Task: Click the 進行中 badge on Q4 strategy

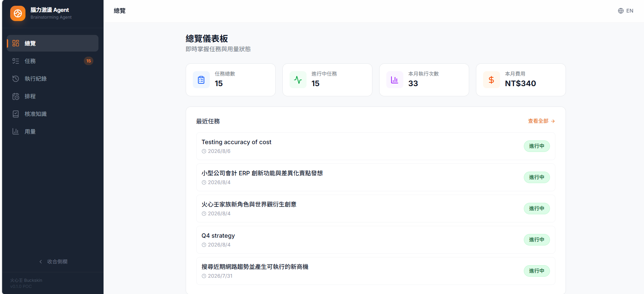Action: (x=537, y=240)
